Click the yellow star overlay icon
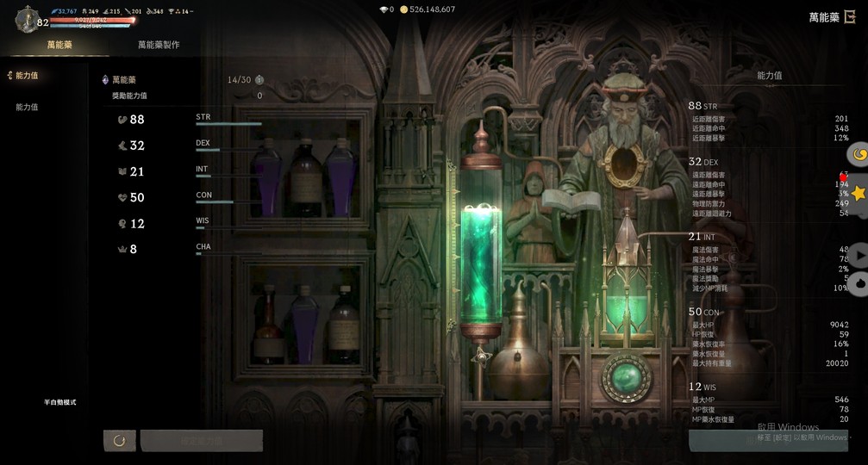Viewport: 868px width, 465px height. point(859,193)
